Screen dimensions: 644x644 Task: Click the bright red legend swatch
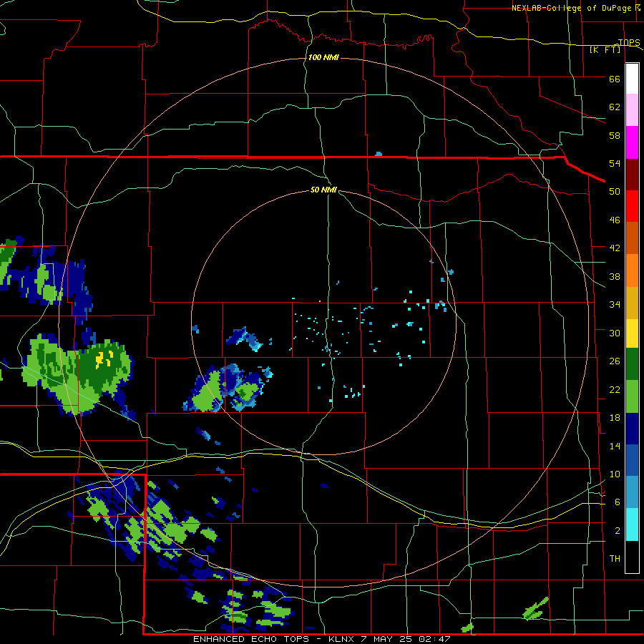[x=632, y=206]
